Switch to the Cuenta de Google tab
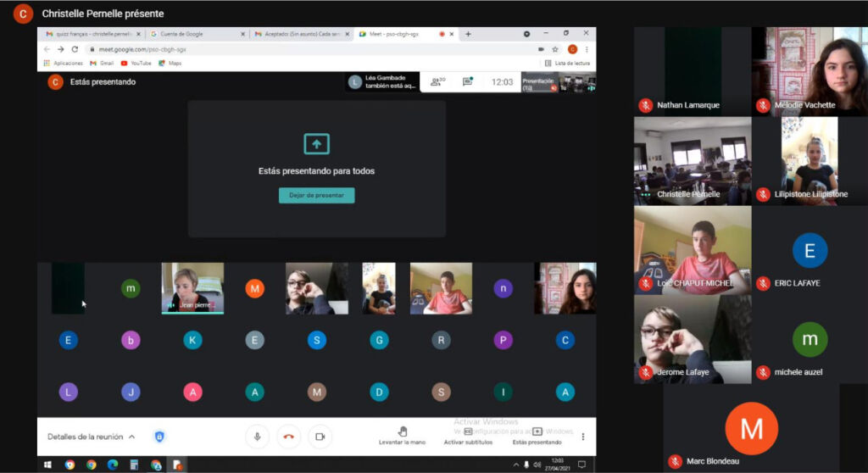Screen dimensions: 868x473 (194, 34)
